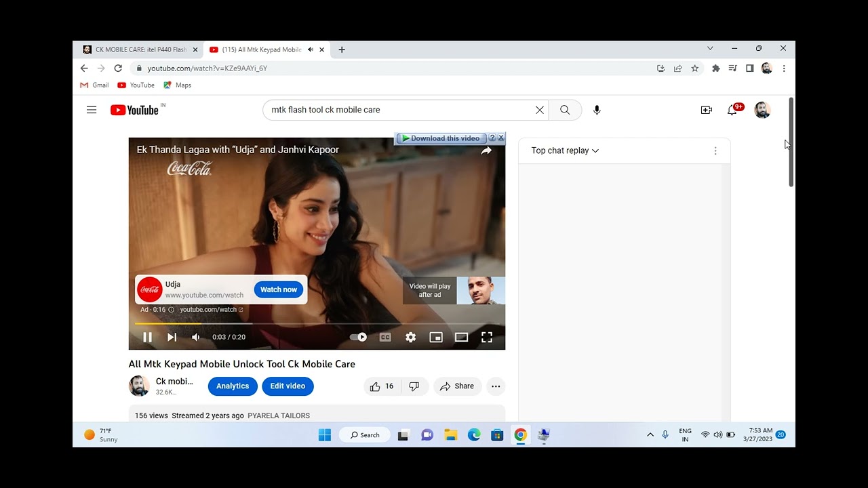Click taskbar Search box

point(365,435)
